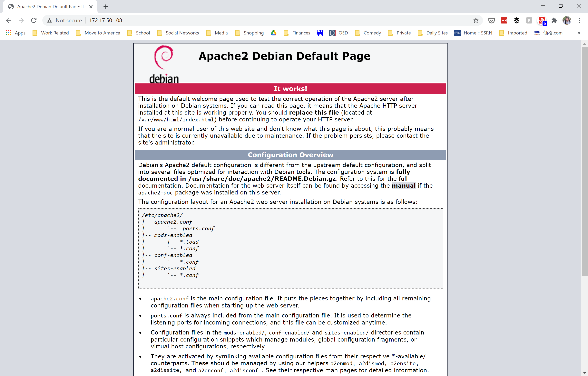
Task: Expand the Work Related bookmark folder
Action: click(51, 33)
